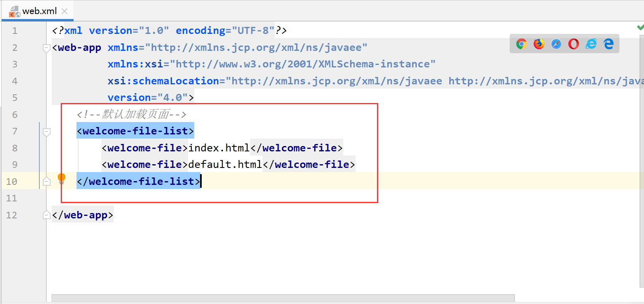Click the fold end marker on line 10
The image size is (644, 304).
click(x=47, y=181)
